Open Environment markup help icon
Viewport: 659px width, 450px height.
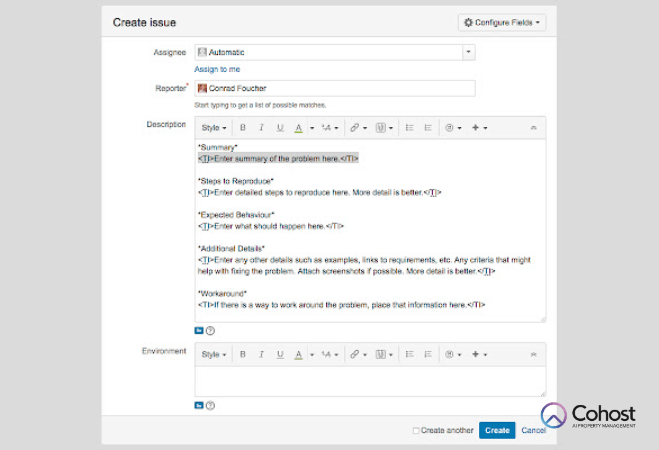pyautogui.click(x=210, y=405)
